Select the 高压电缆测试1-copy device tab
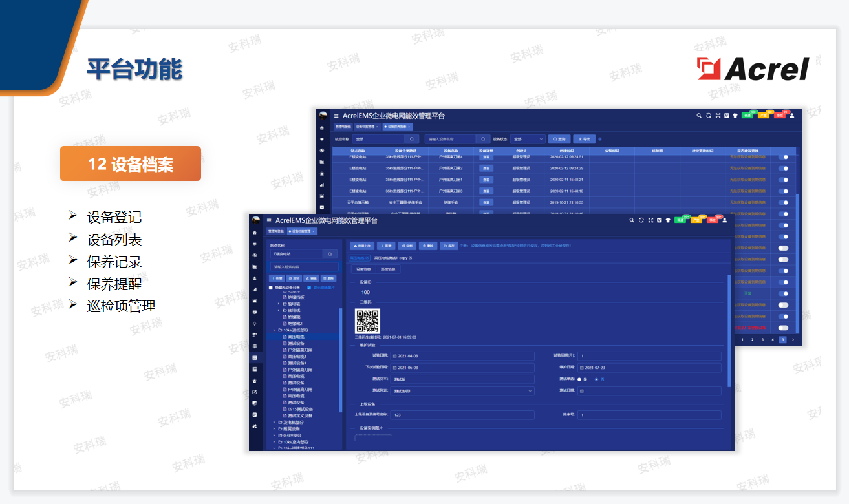 (x=393, y=258)
